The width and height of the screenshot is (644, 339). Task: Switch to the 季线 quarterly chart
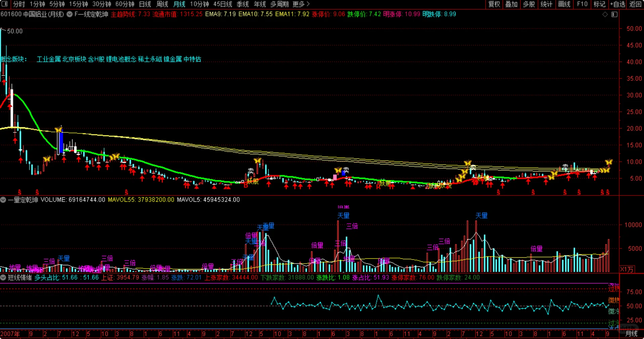[243, 4]
